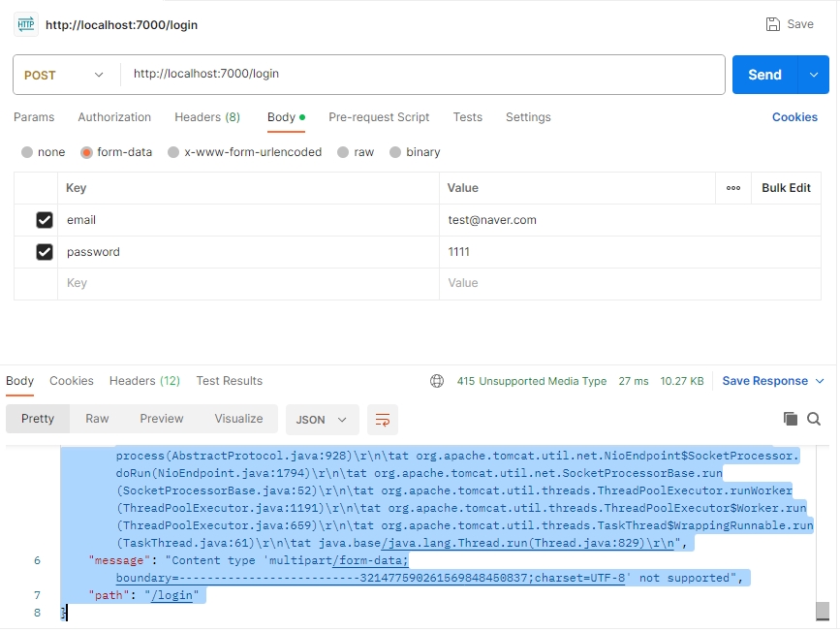Search the response with magnifier icon
Viewport: 840px width, 632px height.
[x=814, y=419]
